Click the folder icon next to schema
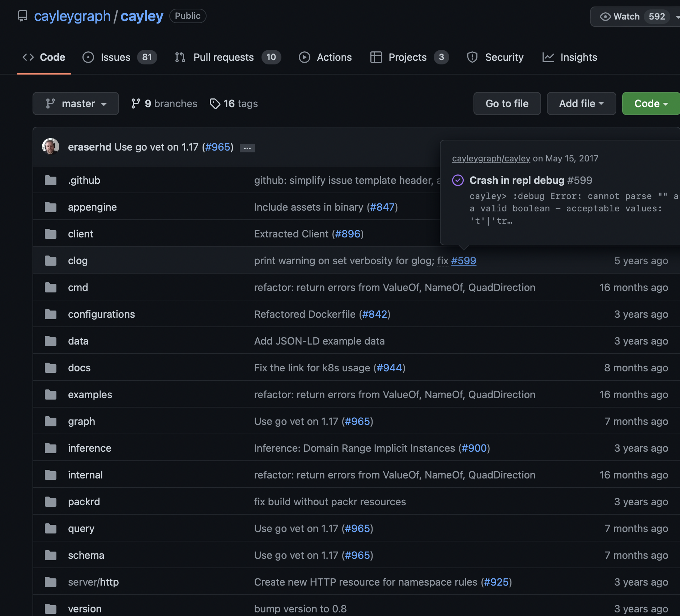This screenshot has width=680, height=616. pos(51,555)
